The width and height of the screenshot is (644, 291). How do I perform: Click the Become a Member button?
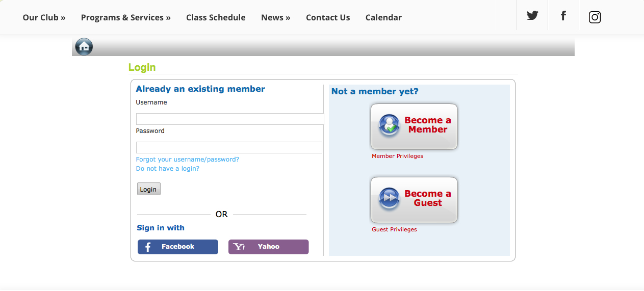tap(414, 126)
